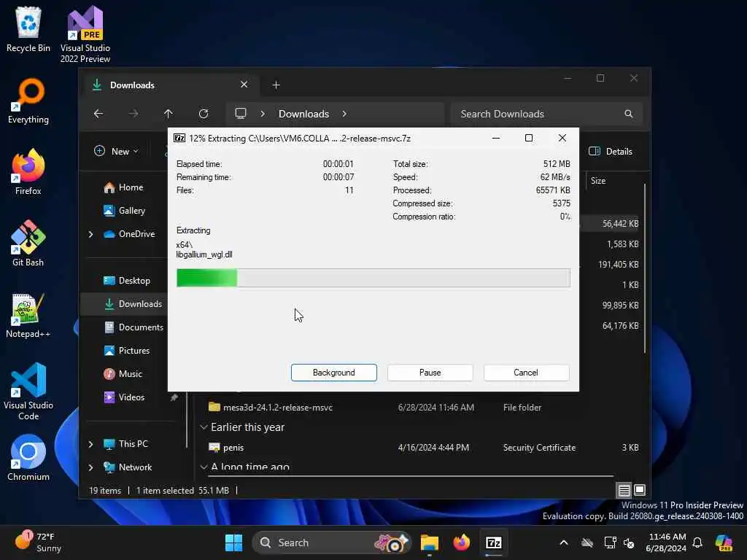
Task: Open Visual Studio Code desktop shortcut
Action: click(x=28, y=392)
